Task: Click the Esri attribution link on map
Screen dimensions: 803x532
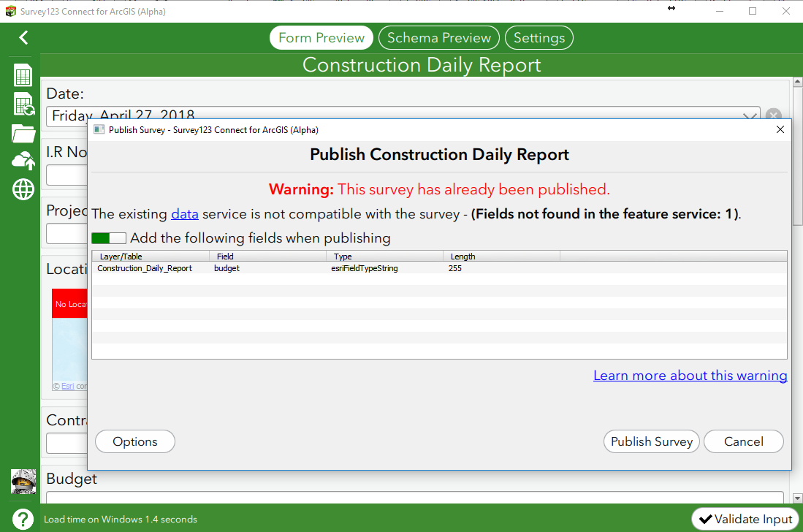Action: [68, 386]
